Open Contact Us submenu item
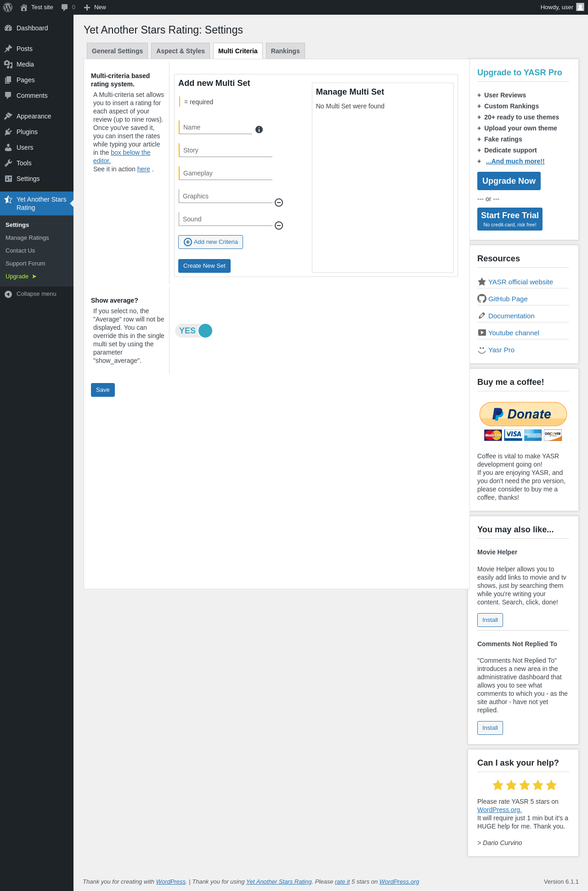 20,251
